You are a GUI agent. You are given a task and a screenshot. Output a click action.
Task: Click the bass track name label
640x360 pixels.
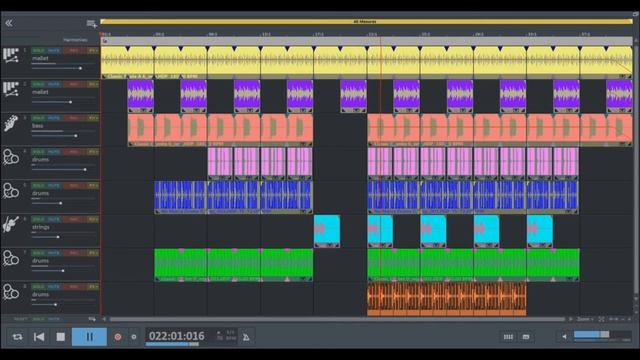38,126
